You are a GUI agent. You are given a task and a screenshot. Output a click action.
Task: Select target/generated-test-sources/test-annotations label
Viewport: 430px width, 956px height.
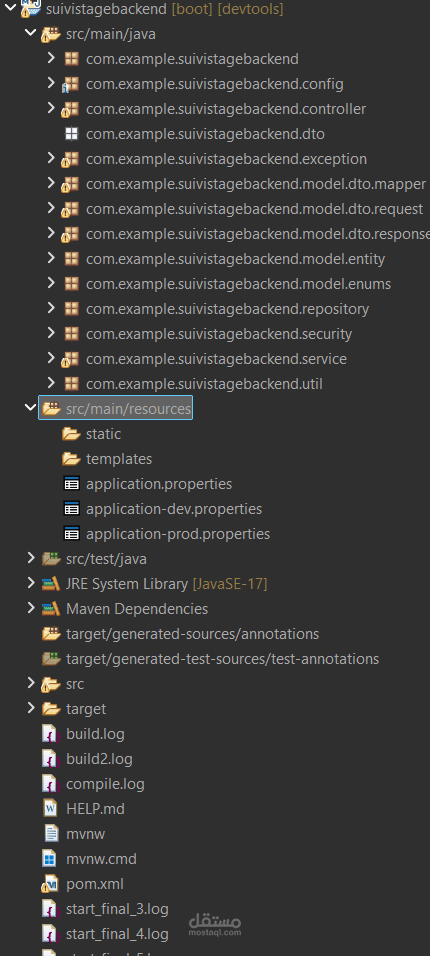[x=222, y=659]
